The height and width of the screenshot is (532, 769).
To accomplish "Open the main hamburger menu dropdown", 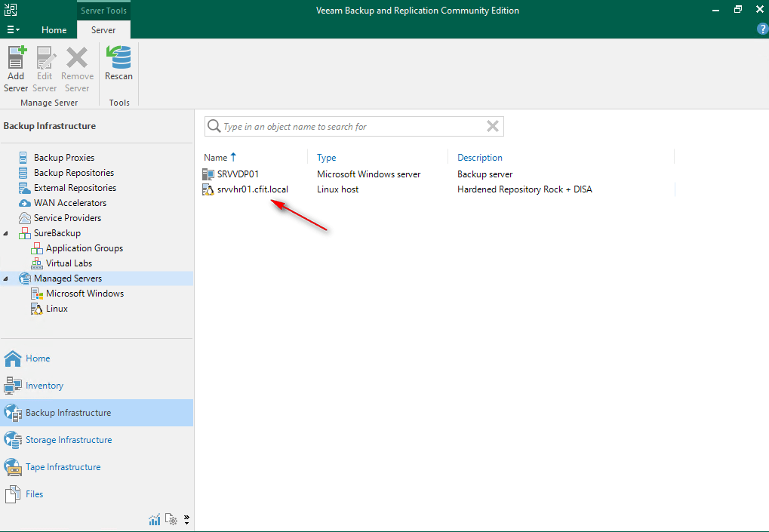I will pos(13,29).
